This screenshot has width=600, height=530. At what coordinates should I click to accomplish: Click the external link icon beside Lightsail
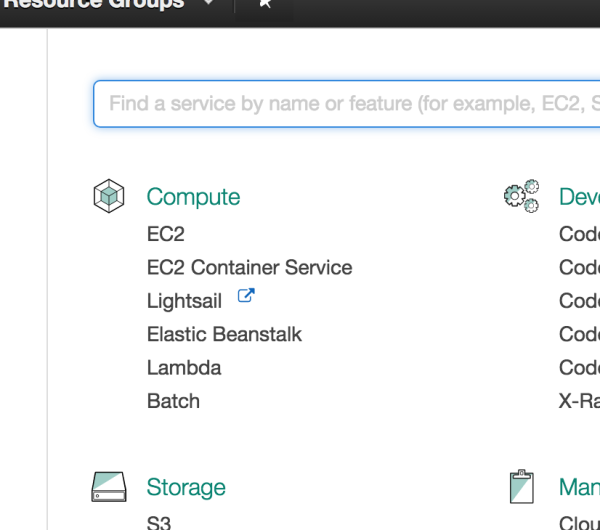coord(245,296)
